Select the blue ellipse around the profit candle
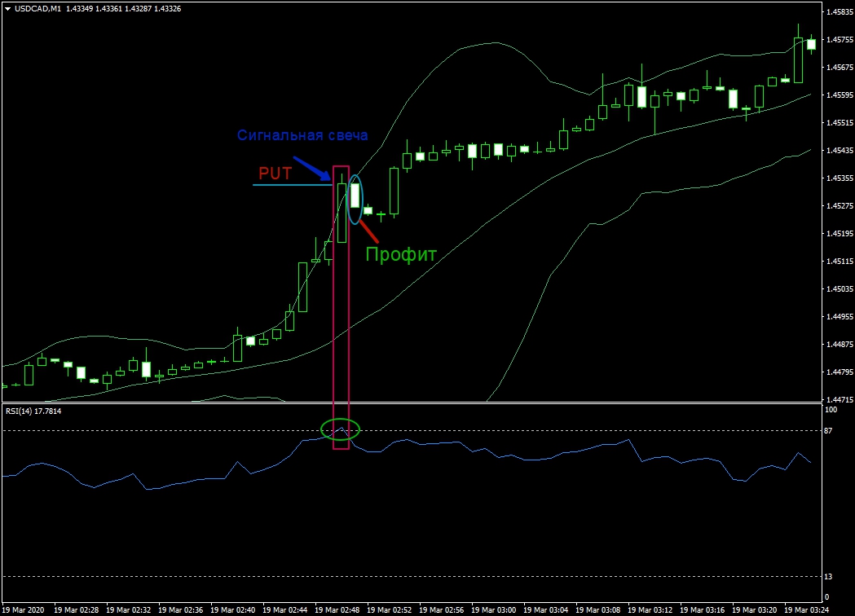855x616 pixels. tap(355, 199)
